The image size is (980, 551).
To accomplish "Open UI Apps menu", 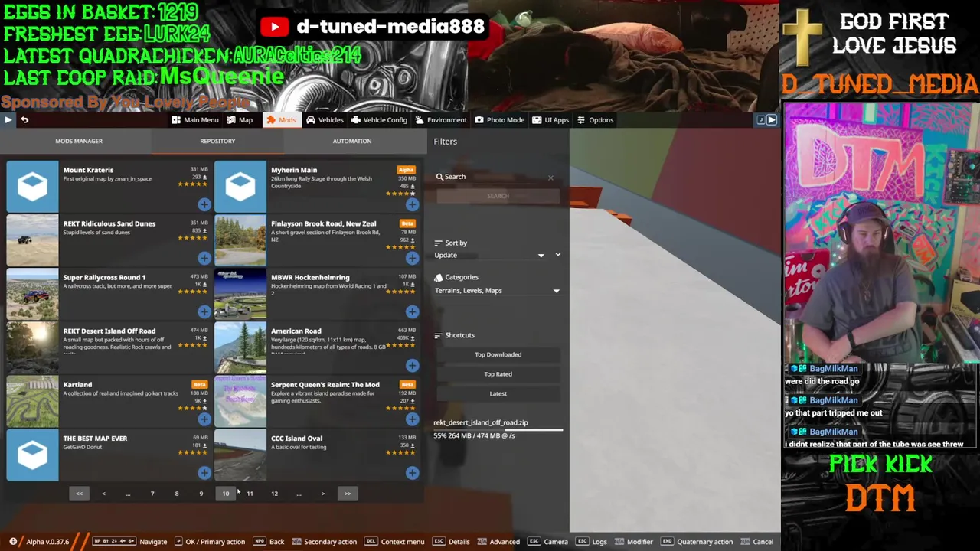I will click(550, 120).
